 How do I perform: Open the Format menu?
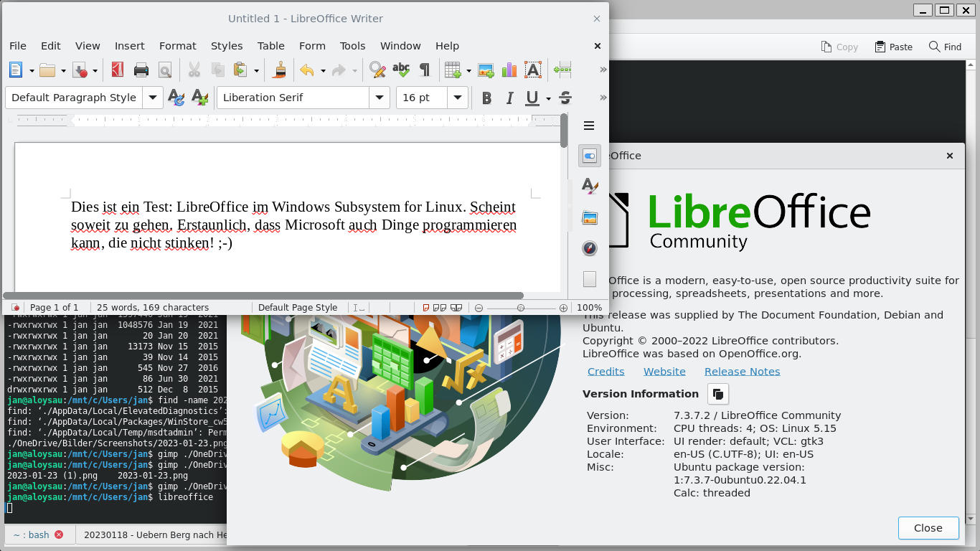click(177, 46)
